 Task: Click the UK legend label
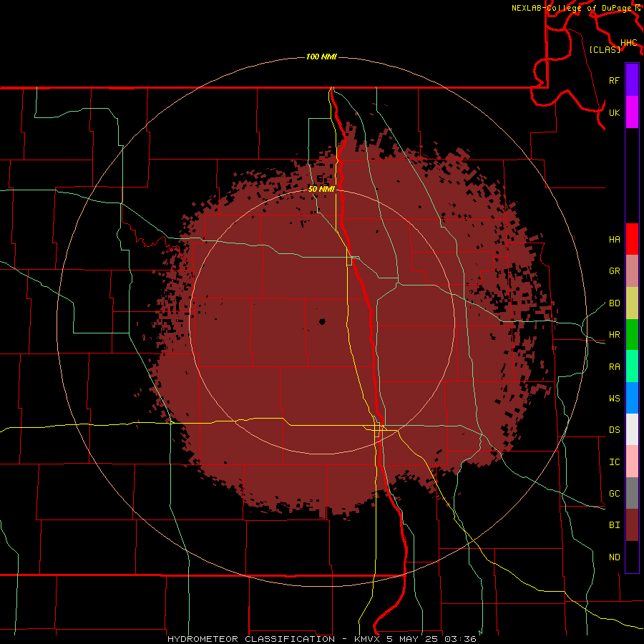click(x=614, y=112)
